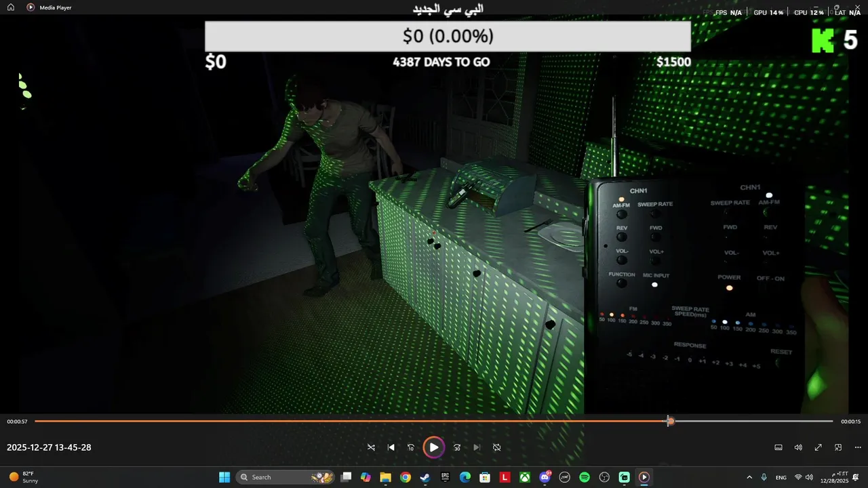Skip forward 30 seconds
The width and height of the screenshot is (868, 488).
click(457, 447)
